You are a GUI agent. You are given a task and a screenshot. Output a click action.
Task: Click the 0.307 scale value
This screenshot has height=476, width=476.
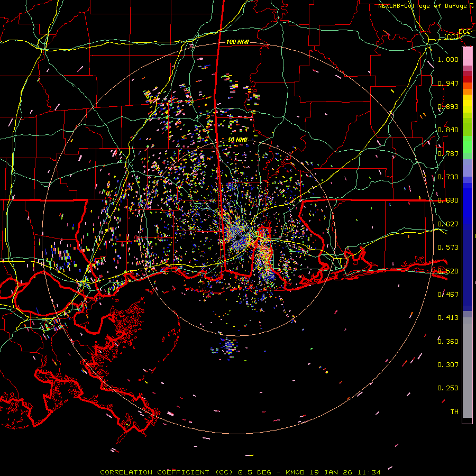pyautogui.click(x=448, y=364)
